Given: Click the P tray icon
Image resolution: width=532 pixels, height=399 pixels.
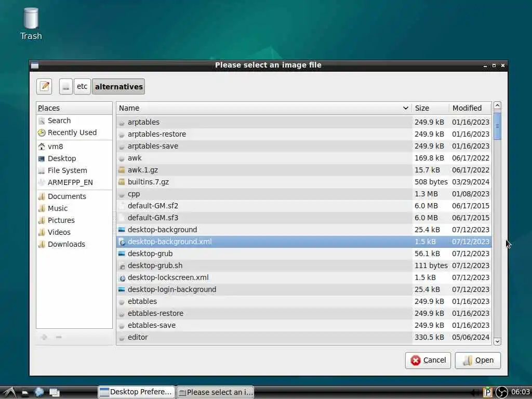Looking at the screenshot, I should [487, 392].
